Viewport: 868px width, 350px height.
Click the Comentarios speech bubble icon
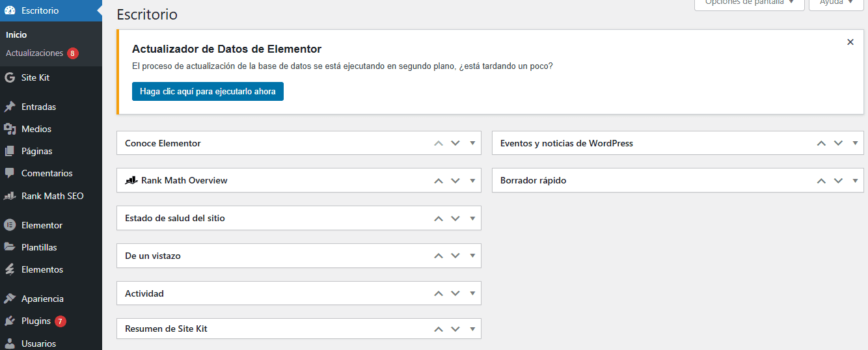click(x=10, y=173)
